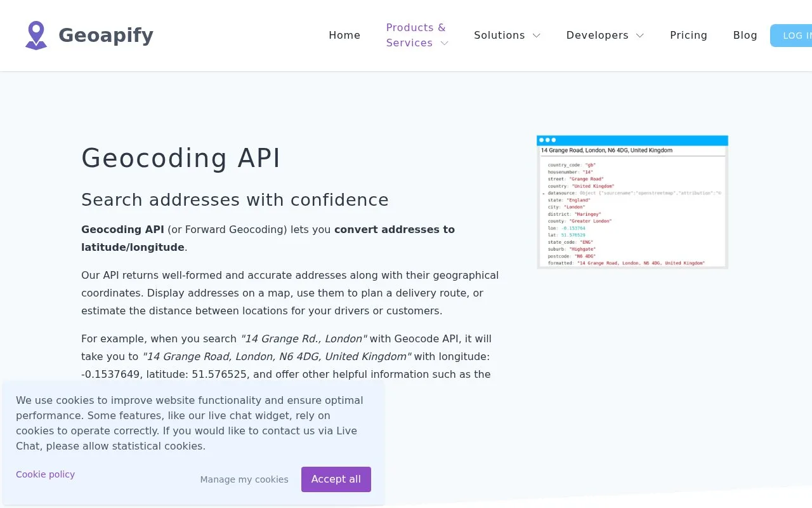Open the Blog link
The width and height of the screenshot is (812, 508).
coord(745,36)
